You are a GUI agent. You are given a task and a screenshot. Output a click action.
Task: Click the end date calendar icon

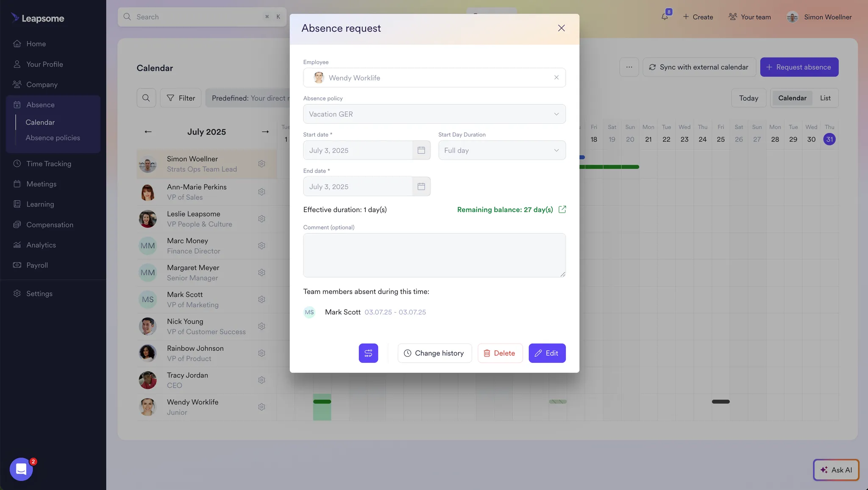click(421, 187)
